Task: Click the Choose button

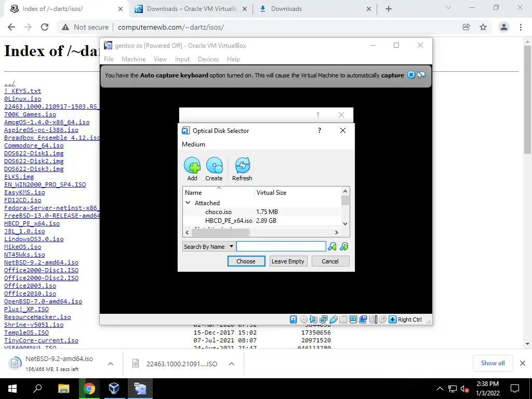Action: coord(246,261)
